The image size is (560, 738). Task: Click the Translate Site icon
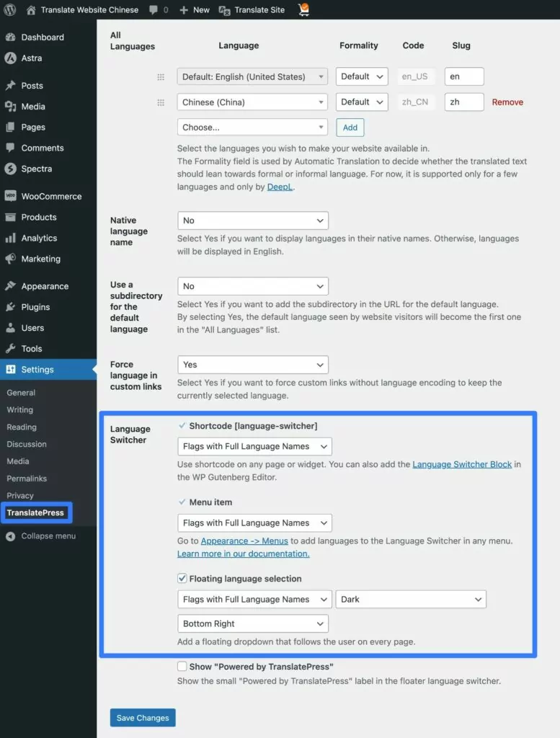coord(224,10)
